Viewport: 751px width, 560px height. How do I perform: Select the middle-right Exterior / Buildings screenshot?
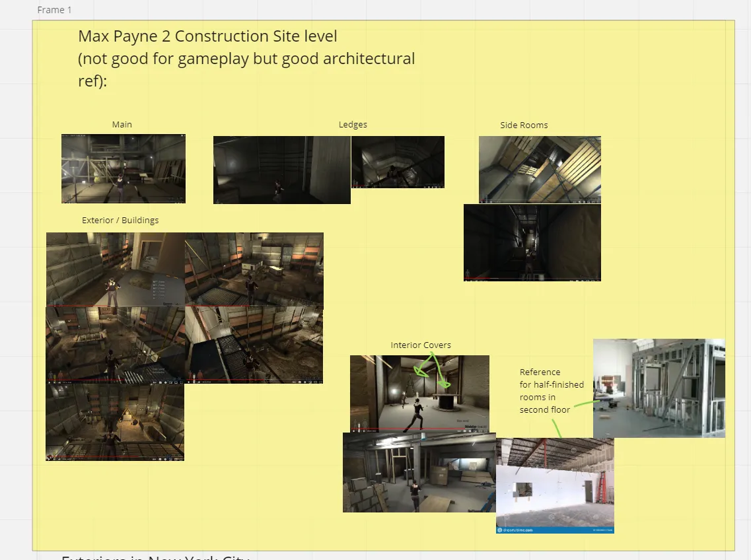pyautogui.click(x=254, y=345)
